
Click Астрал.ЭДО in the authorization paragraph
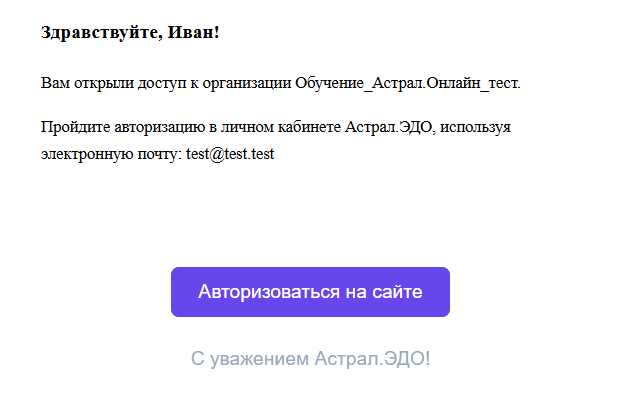(390, 127)
